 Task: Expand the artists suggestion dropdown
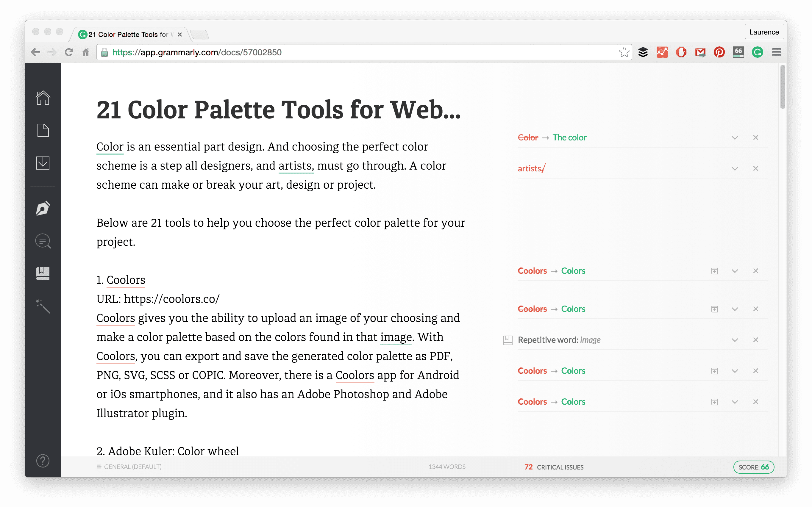734,169
